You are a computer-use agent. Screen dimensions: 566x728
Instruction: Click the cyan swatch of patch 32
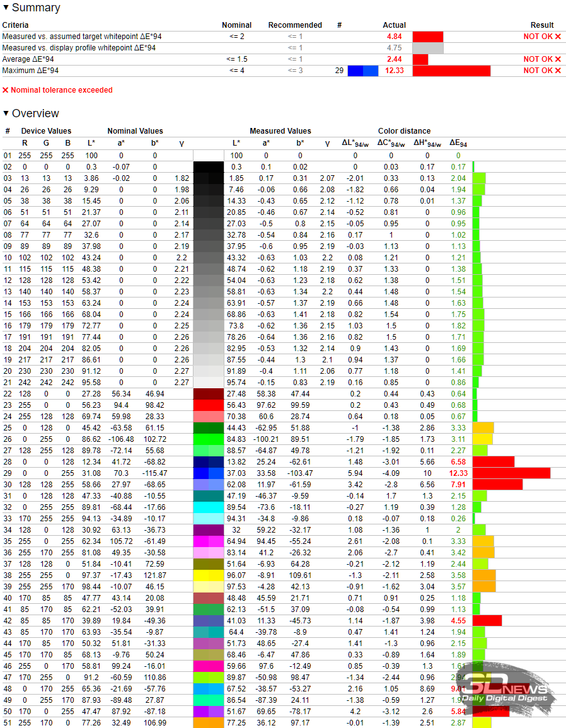209,507
